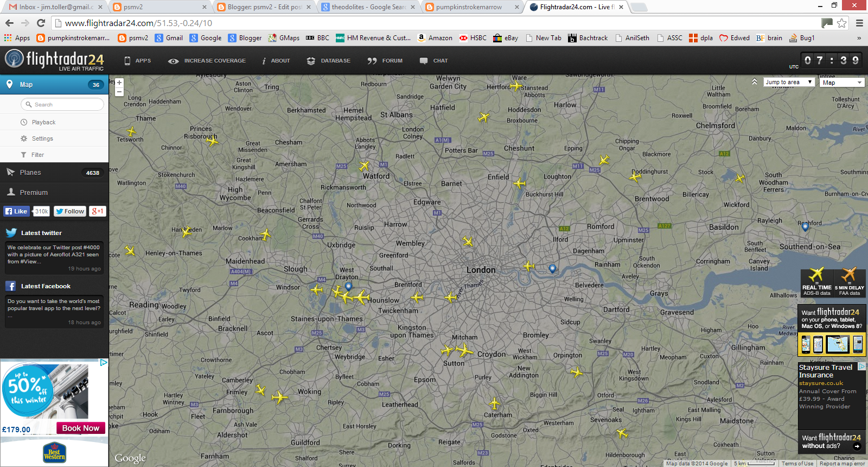Open the BBC bookmark
This screenshot has height=467, width=868.
pyautogui.click(x=317, y=38)
